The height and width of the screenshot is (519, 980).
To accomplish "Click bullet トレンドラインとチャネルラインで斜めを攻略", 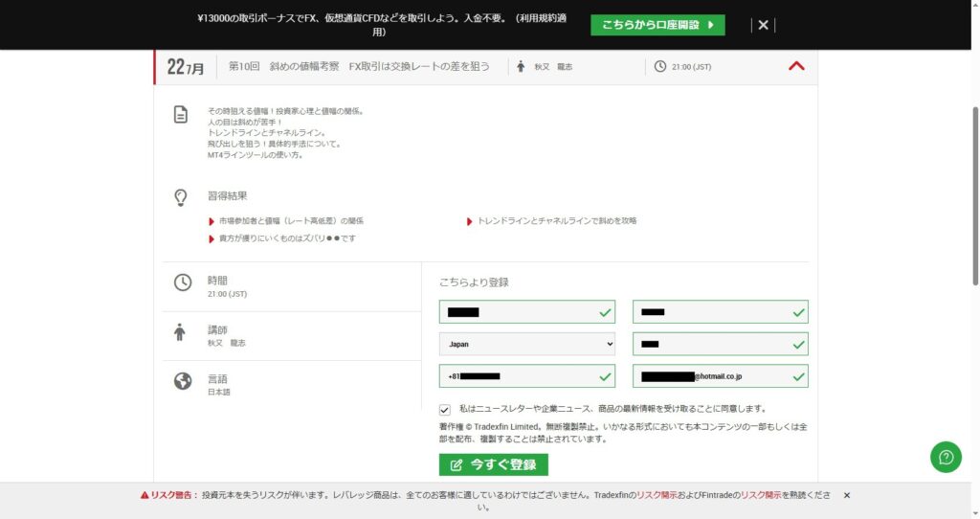I will pyautogui.click(x=556, y=221).
